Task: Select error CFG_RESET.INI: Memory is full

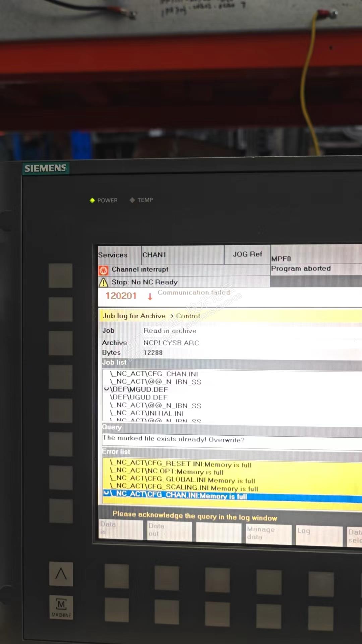Action: [181, 464]
